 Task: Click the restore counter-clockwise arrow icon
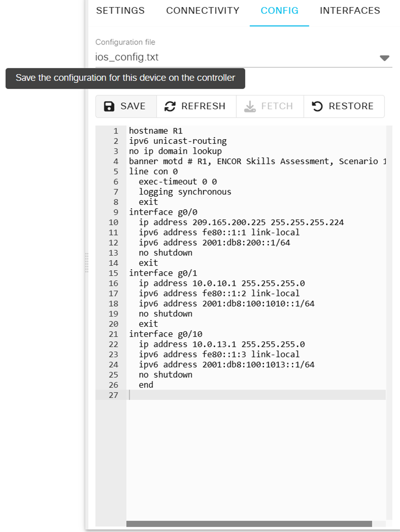[317, 106]
